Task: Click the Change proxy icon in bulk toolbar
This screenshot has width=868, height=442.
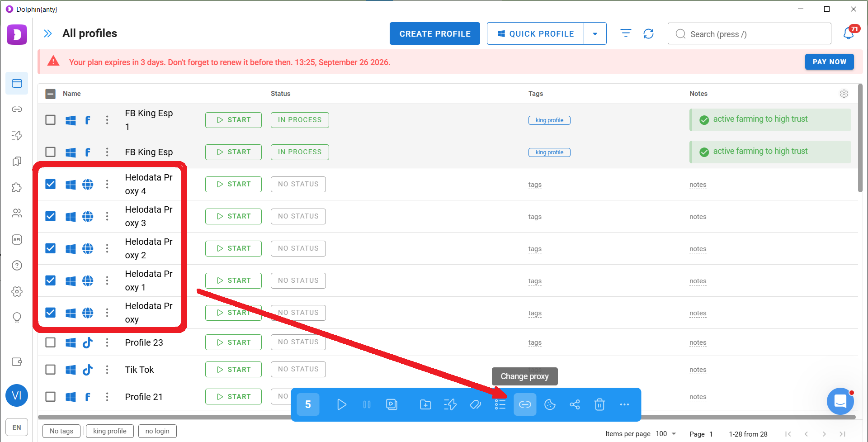Action: tap(525, 404)
